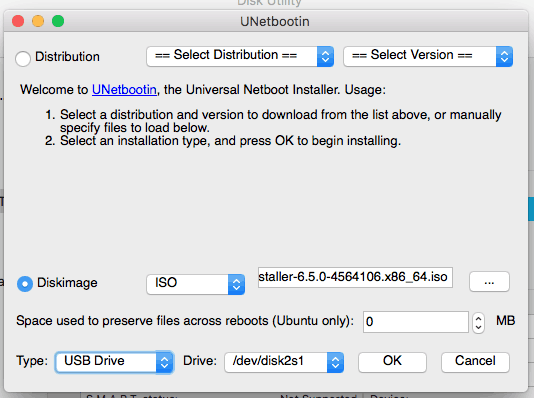Click the blue arrows on Select Distribution

point(325,56)
